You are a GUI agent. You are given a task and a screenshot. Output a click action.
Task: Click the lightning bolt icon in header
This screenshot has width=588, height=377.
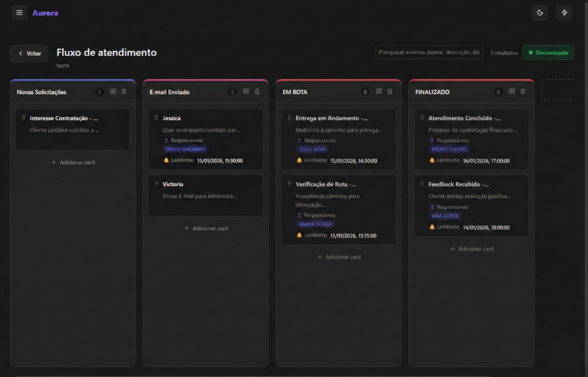coord(564,13)
